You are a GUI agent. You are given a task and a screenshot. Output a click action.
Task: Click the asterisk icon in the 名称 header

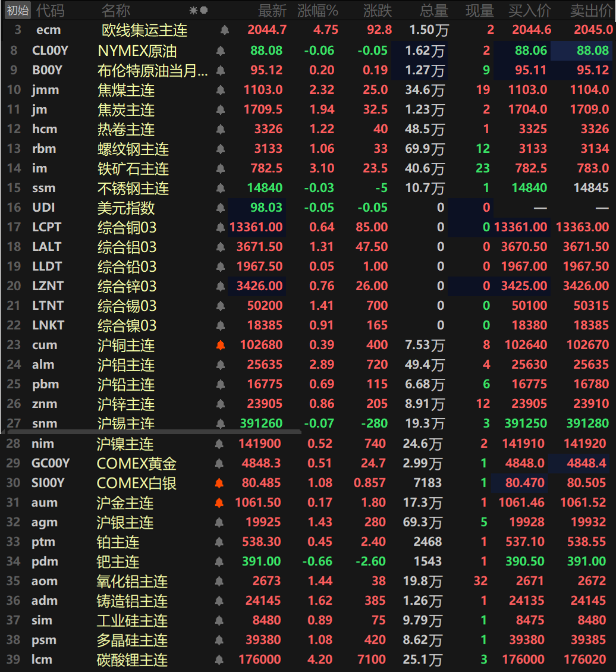pyautogui.click(x=193, y=10)
